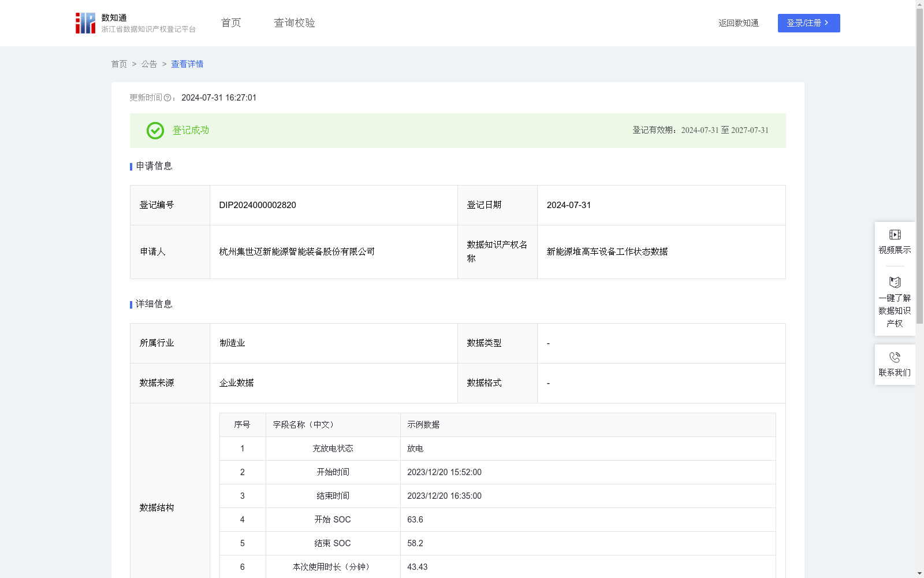Open the 一键了解数据知识产权 guide icon
The image size is (924, 578).
pos(895,283)
